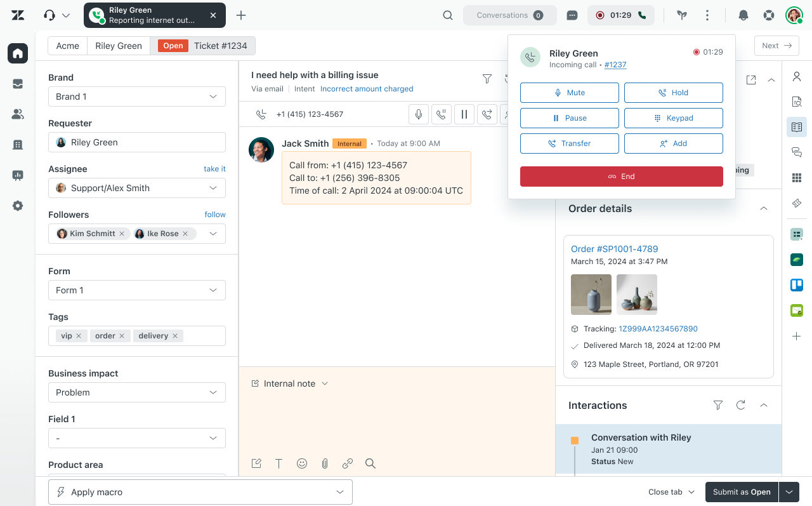The height and width of the screenshot is (506, 812).
Task: Mute the microphone in the call toolbar
Action: point(418,114)
